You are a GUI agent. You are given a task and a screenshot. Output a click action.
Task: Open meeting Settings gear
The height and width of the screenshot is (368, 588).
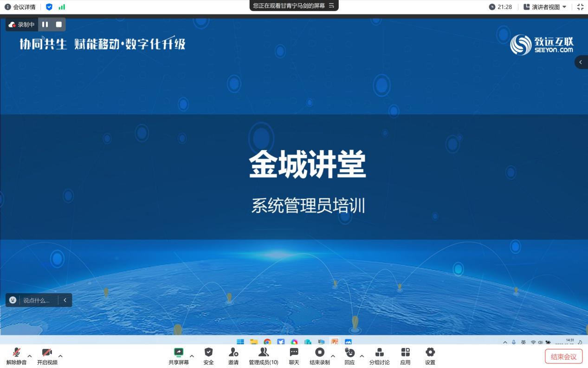430,353
